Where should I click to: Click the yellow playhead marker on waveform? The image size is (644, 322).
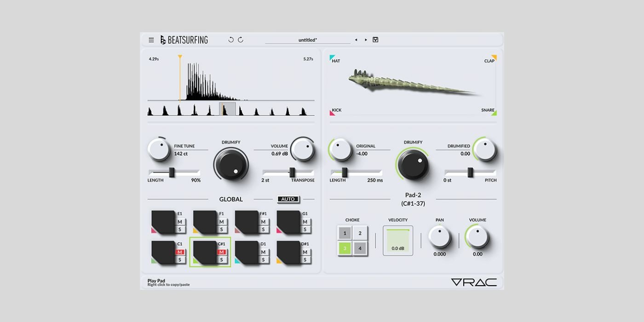[x=180, y=57]
